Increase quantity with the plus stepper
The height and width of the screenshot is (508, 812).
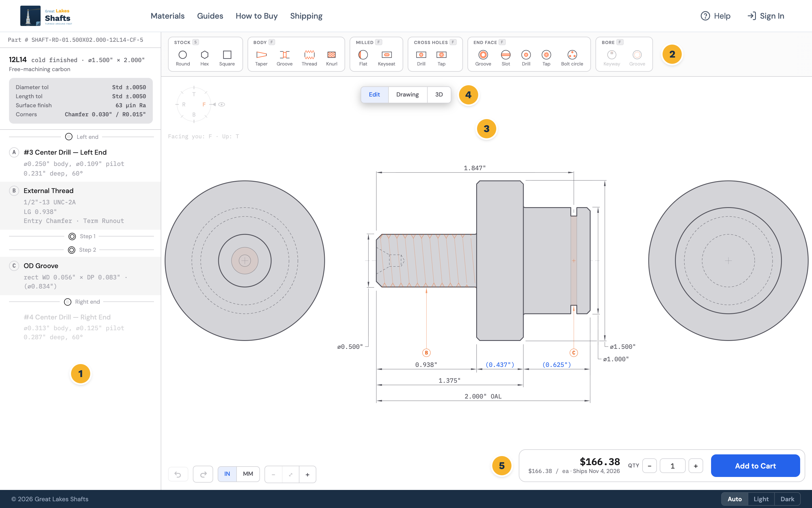(696, 466)
